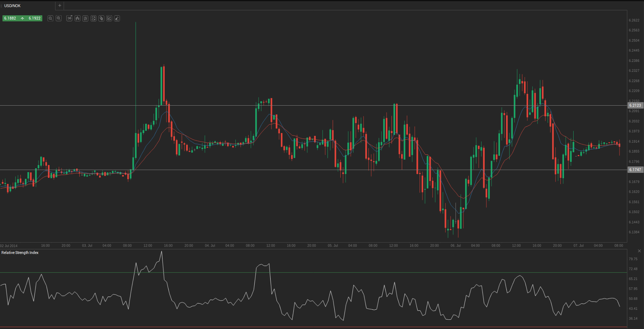This screenshot has height=329, width=644.
Task: Click the Relative Strength Index label
Action: pyautogui.click(x=20, y=253)
